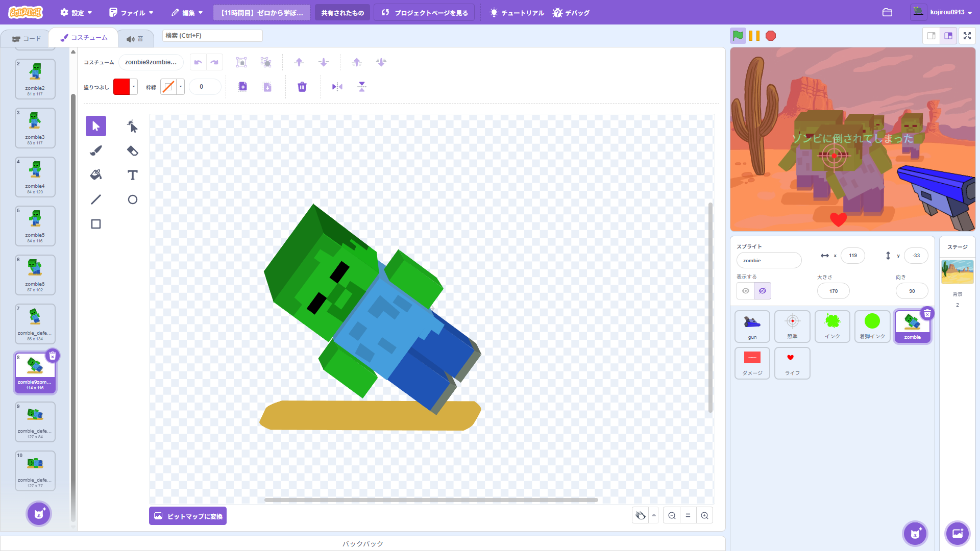
Task: Click the trash delete icon in toolbar
Action: pos(302,87)
